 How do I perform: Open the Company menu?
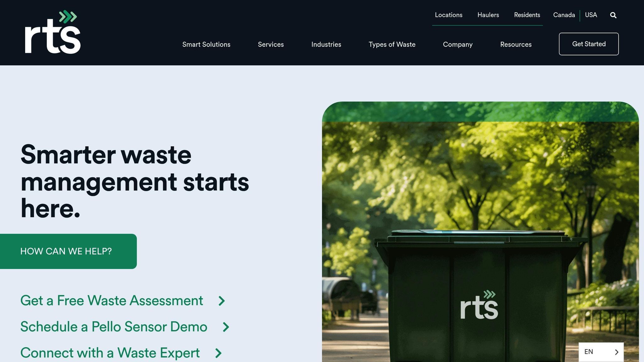(x=458, y=44)
